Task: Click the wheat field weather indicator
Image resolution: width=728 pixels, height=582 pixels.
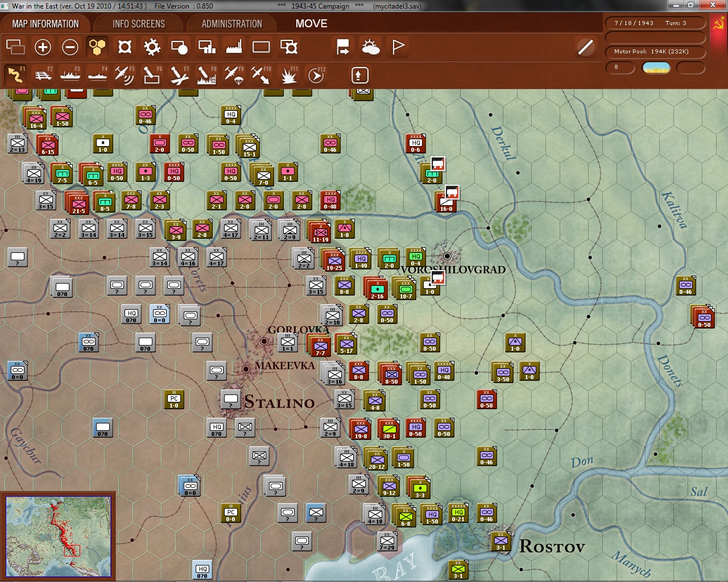Action: (x=656, y=68)
